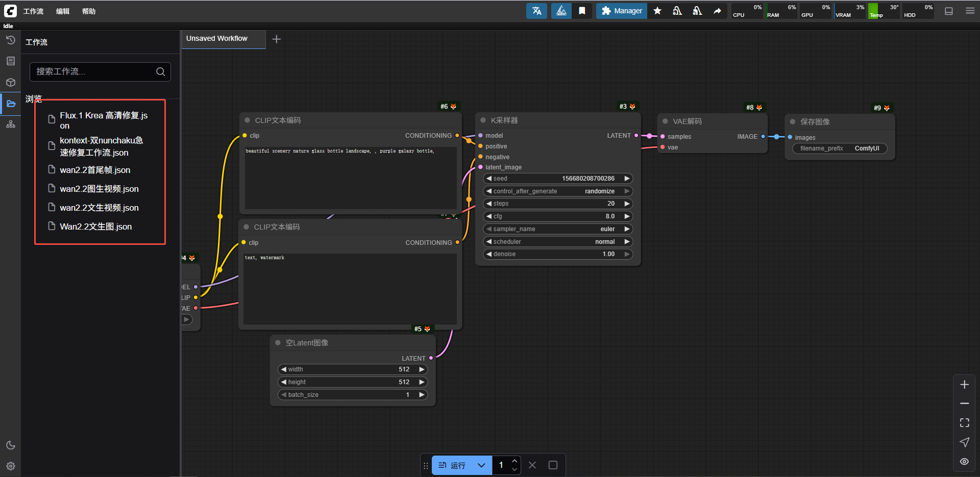Viewport: 980px width, 477px height.
Task: Open the hamburger menu icon
Action: tap(970, 11)
